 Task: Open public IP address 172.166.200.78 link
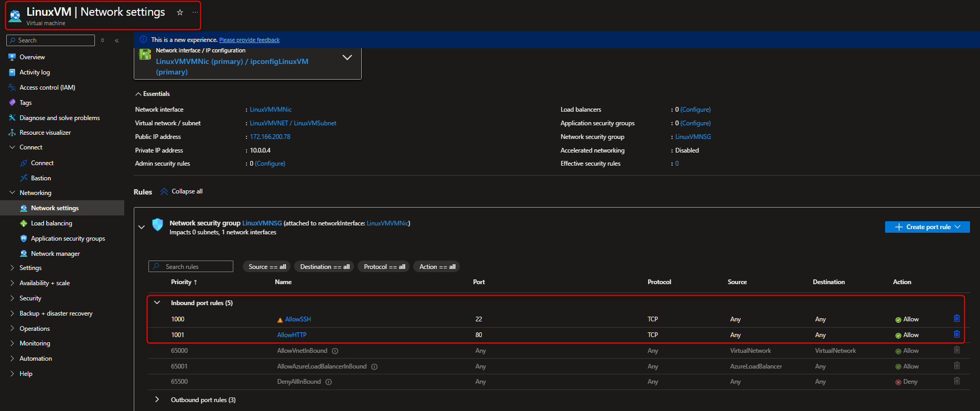[270, 137]
